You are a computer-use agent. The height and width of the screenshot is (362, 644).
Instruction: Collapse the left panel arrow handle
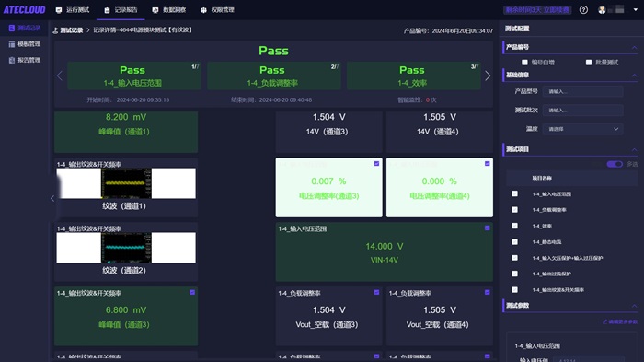(x=52, y=198)
